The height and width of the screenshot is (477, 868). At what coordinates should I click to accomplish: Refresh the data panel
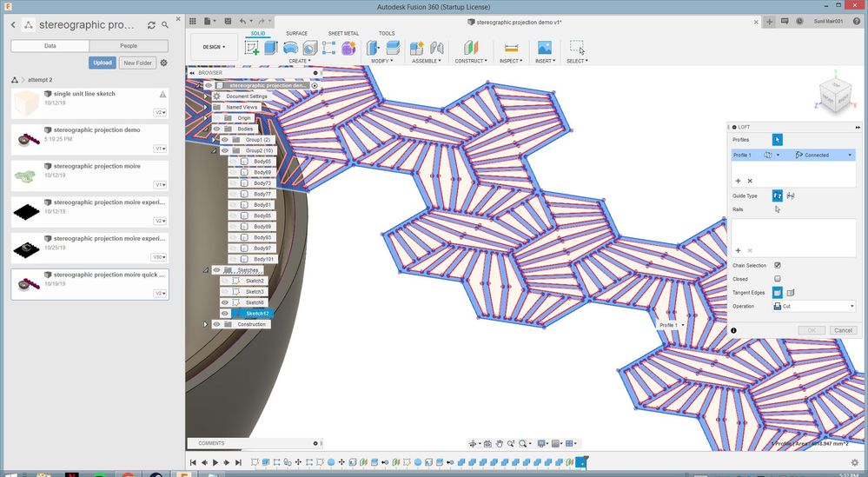pos(151,25)
